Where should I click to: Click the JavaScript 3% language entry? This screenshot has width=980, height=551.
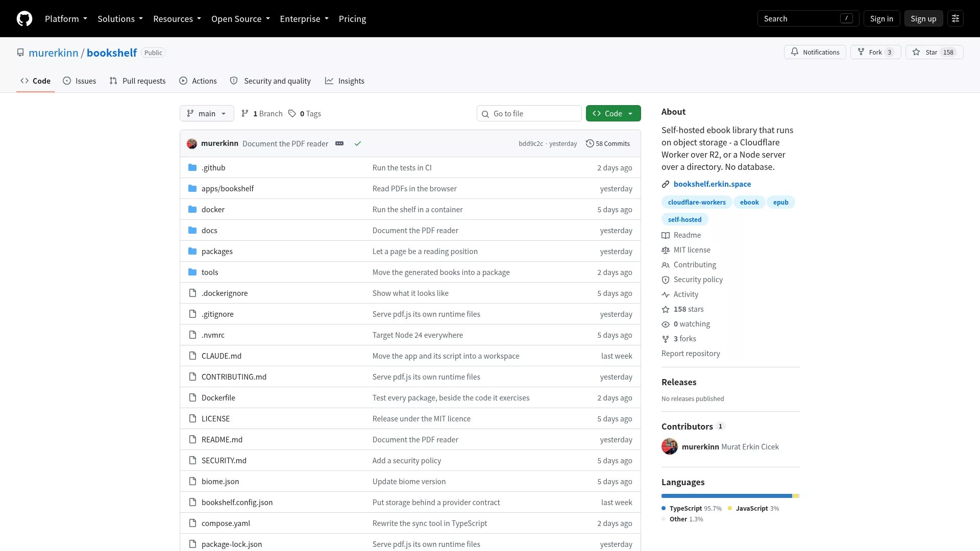tap(753, 509)
